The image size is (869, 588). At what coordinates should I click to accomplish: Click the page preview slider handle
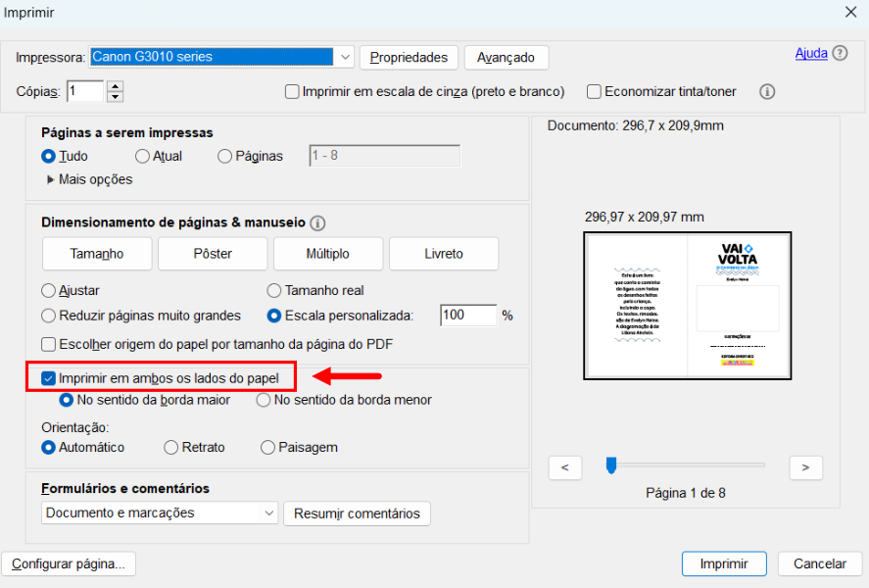[611, 465]
